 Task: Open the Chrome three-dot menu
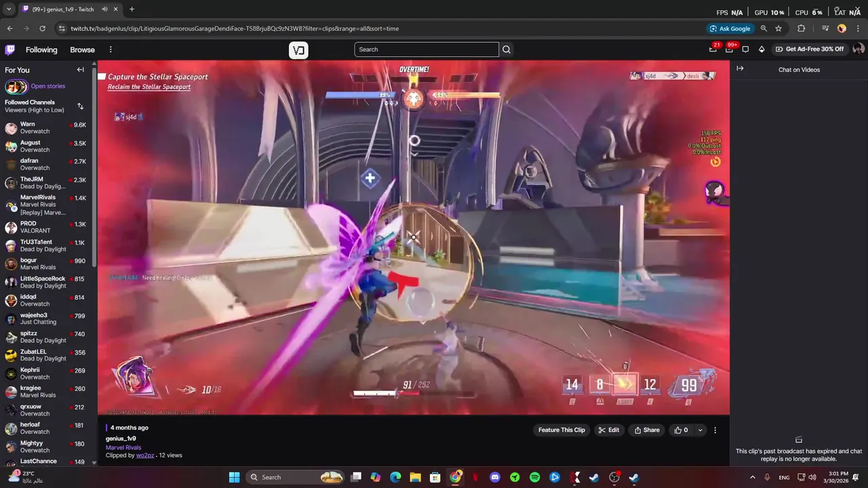click(x=857, y=28)
